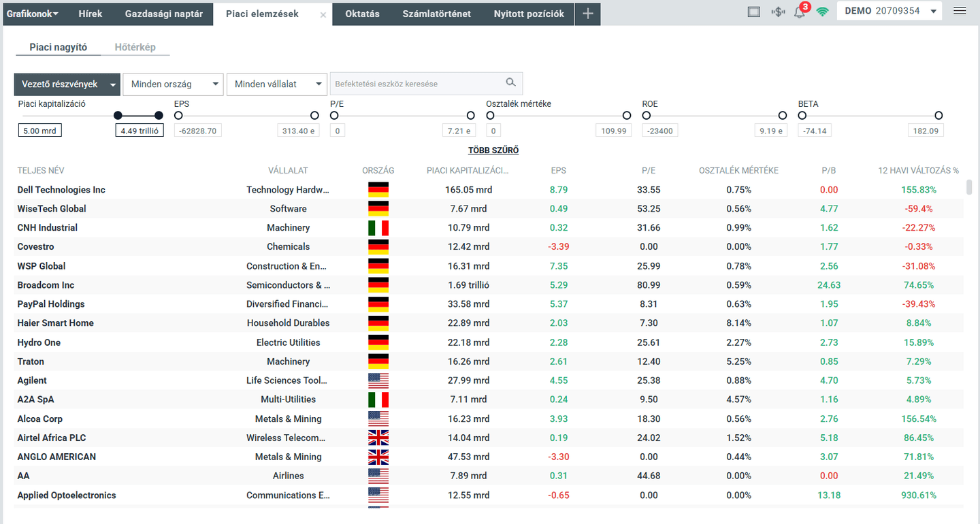The image size is (980, 524).
Task: Click the table's vertical scrollbar thumb
Action: (x=969, y=188)
